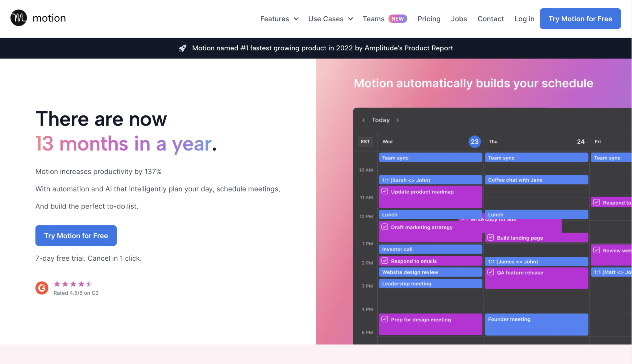The image size is (632, 364).
Task: Click the EST timezone badge on the calendar
Action: point(365,142)
